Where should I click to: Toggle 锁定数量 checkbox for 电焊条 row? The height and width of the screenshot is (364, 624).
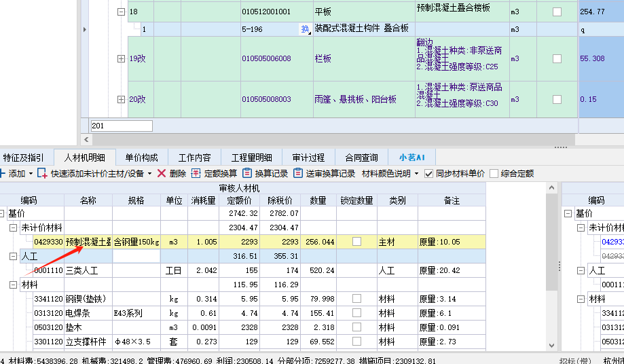pos(357,313)
